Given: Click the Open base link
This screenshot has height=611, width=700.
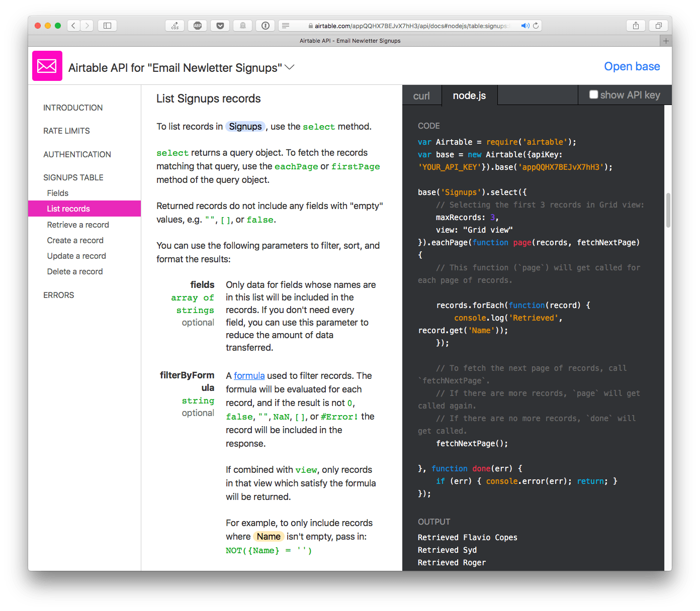Looking at the screenshot, I should [632, 66].
